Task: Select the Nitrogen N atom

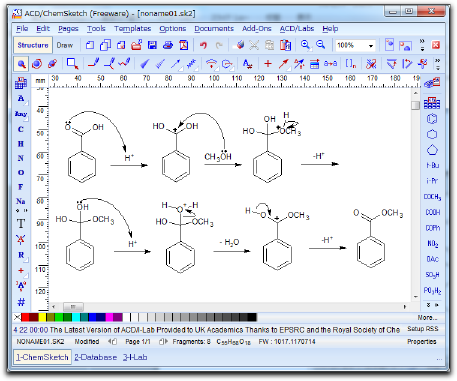Action: (21, 158)
